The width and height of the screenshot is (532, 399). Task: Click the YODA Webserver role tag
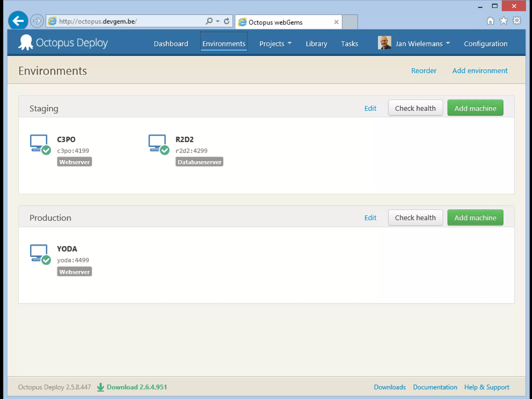[x=74, y=272]
